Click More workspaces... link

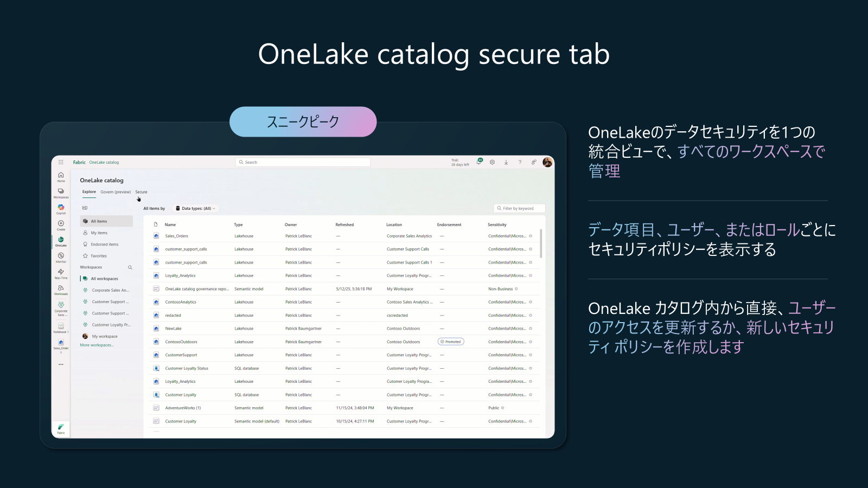(97, 345)
